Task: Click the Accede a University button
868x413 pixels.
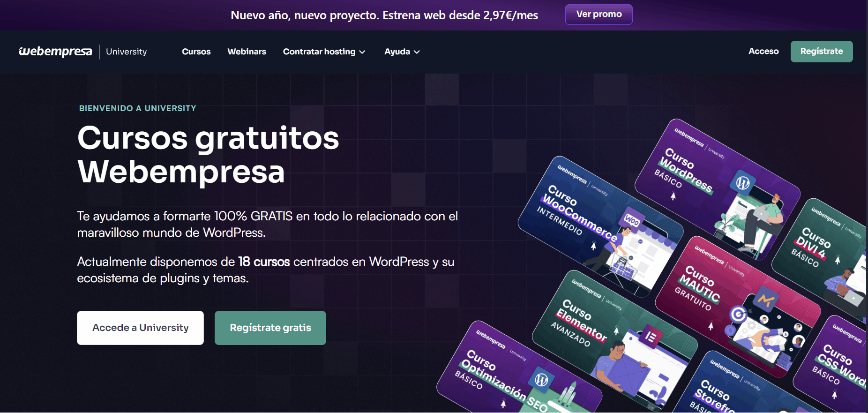Action: pyautogui.click(x=140, y=328)
